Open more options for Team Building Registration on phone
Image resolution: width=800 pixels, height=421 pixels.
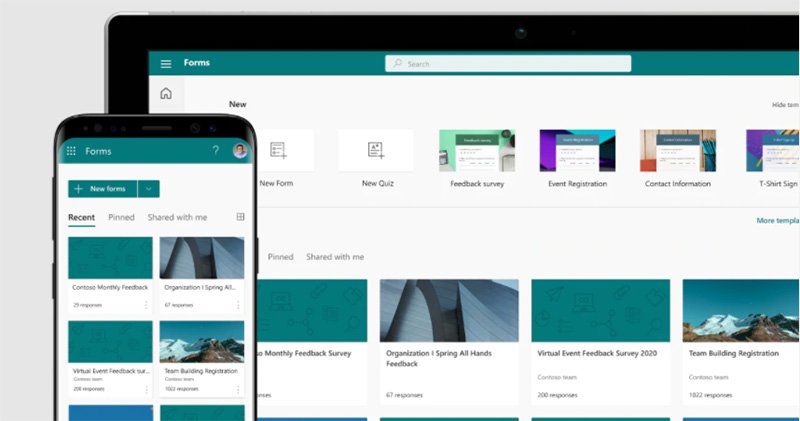tap(238, 389)
